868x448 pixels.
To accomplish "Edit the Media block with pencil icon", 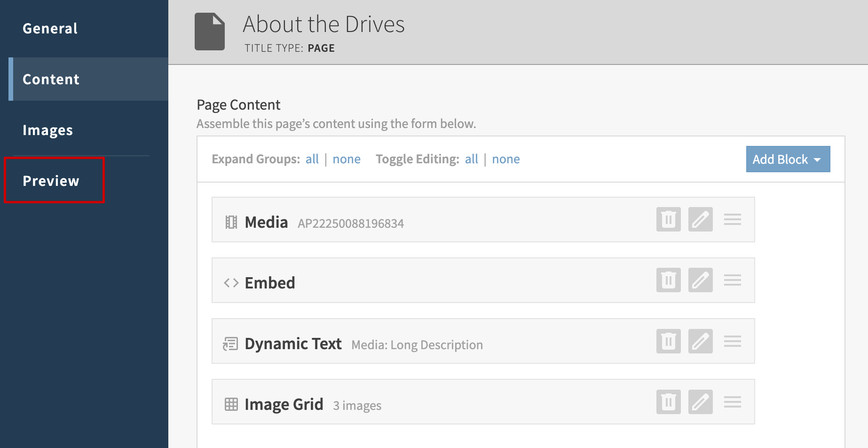I will [x=700, y=219].
